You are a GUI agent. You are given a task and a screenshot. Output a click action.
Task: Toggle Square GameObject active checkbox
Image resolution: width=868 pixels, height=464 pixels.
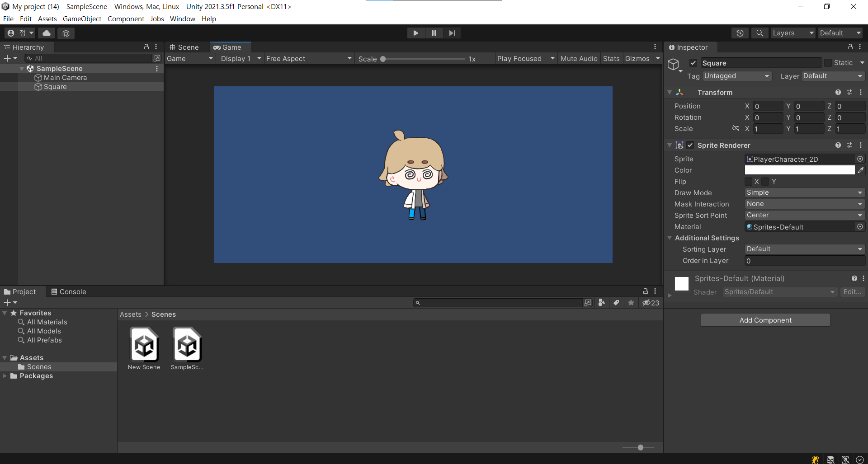coord(693,63)
